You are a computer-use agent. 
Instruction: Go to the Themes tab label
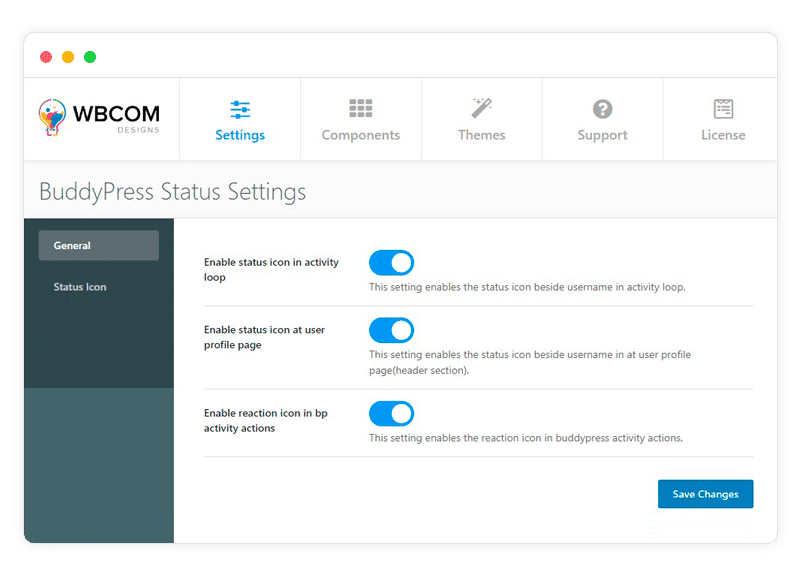tap(482, 135)
